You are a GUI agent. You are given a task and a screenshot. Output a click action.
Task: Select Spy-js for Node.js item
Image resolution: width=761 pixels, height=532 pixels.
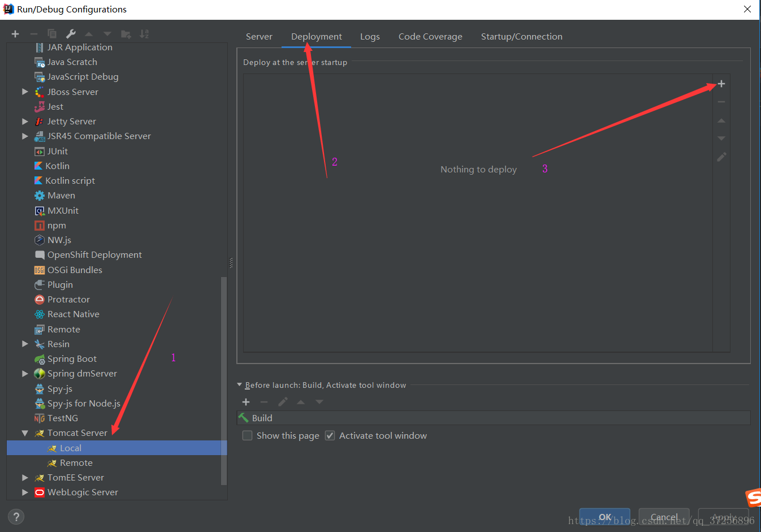[x=84, y=404]
